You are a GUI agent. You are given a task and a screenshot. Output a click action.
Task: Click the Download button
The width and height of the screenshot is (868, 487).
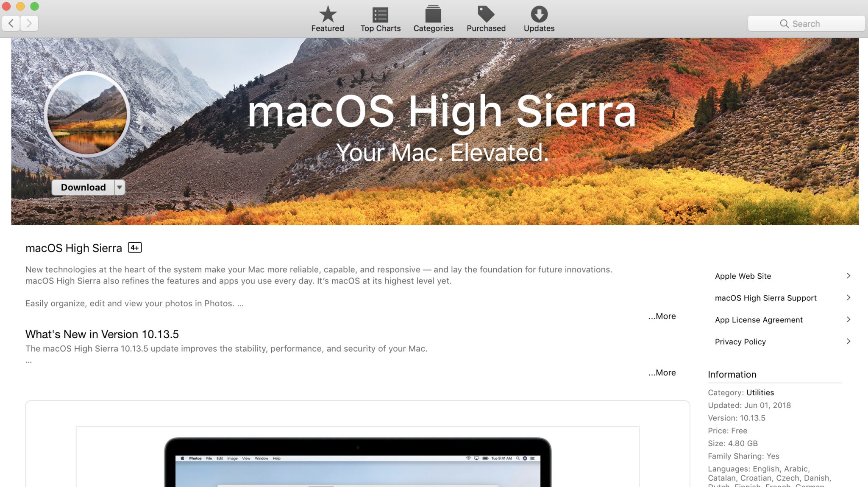(83, 187)
